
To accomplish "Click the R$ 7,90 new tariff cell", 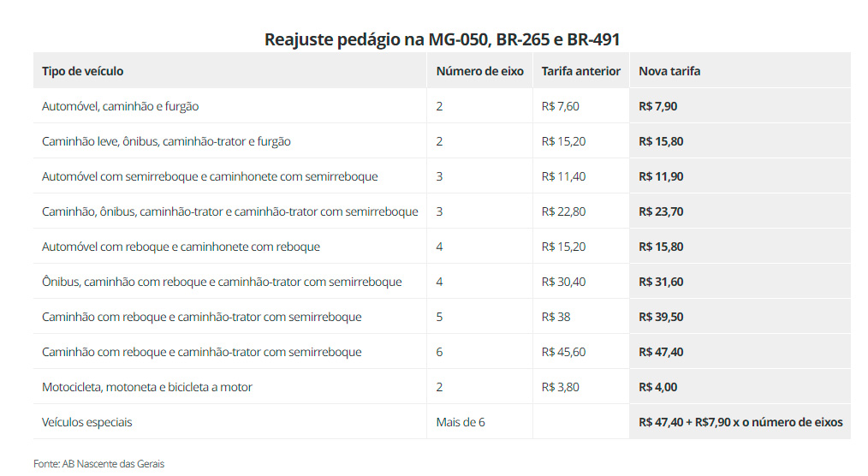I will pos(740,105).
